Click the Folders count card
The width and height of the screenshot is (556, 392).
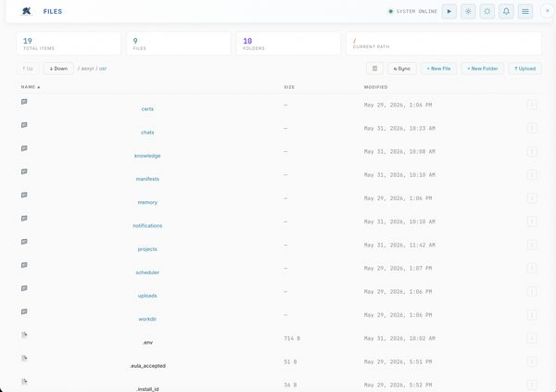(x=288, y=44)
